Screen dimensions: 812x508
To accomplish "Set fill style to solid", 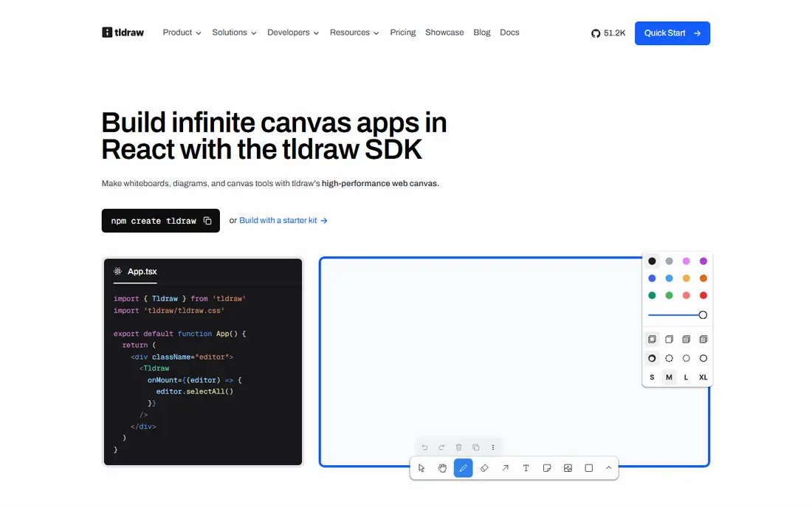I will pyautogui.click(x=687, y=340).
